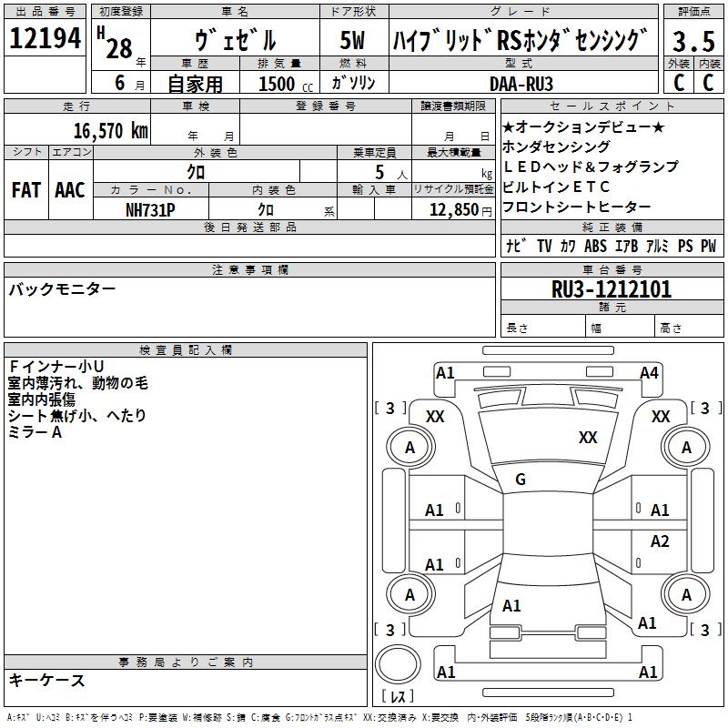Viewport: 728px width, 728px height.
Task: Click the A2 mark on right rear door
Action: (x=660, y=541)
